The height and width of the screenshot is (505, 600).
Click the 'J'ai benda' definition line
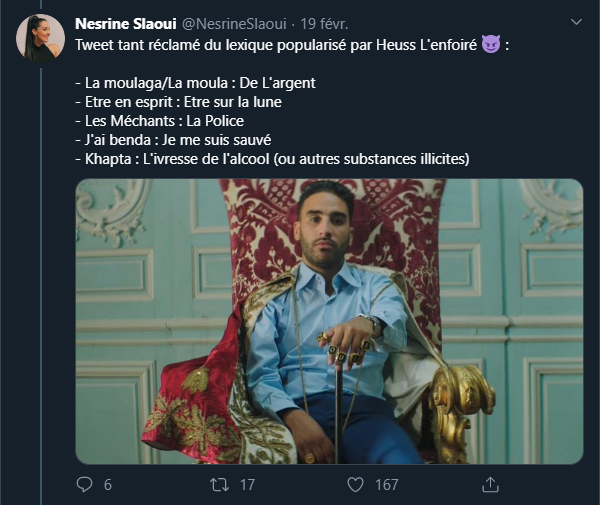173,140
